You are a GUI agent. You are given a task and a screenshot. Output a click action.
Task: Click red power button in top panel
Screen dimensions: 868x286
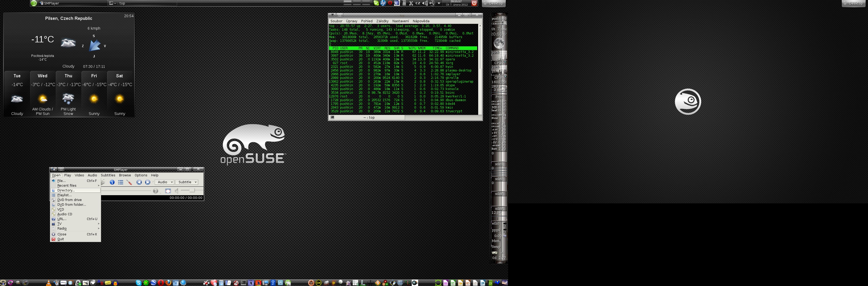[474, 3]
